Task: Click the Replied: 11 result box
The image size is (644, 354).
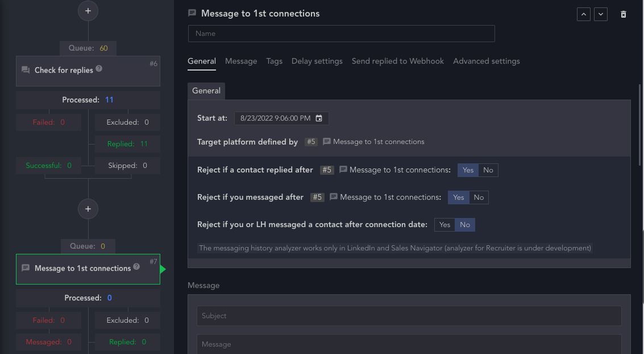Action: point(127,144)
